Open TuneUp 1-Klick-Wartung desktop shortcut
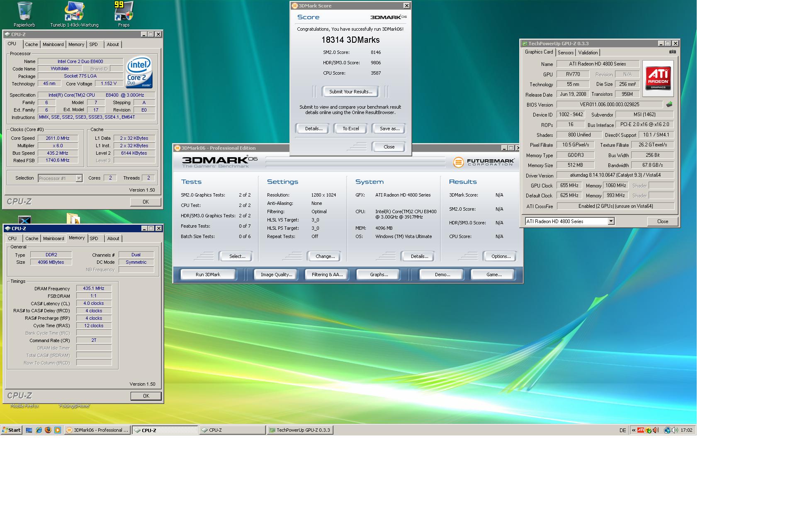 74,15
